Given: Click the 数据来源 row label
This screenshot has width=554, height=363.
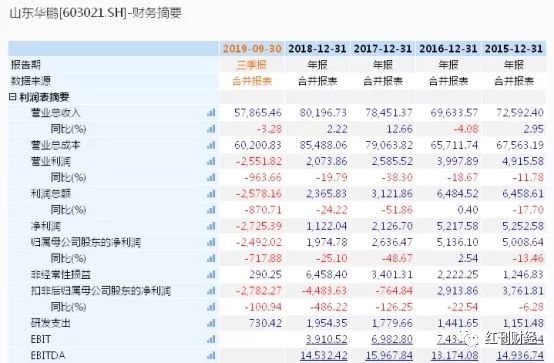Looking at the screenshot, I should (x=31, y=81).
